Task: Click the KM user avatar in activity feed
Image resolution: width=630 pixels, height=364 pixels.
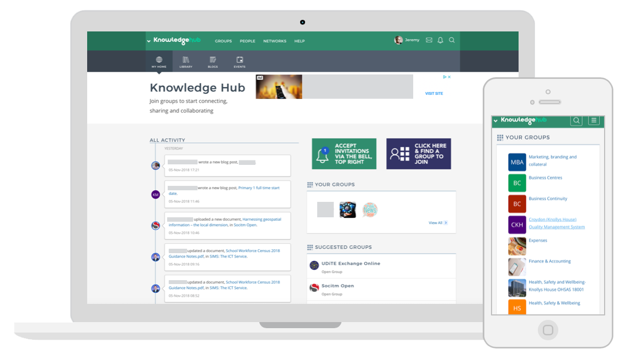Action: tap(156, 195)
